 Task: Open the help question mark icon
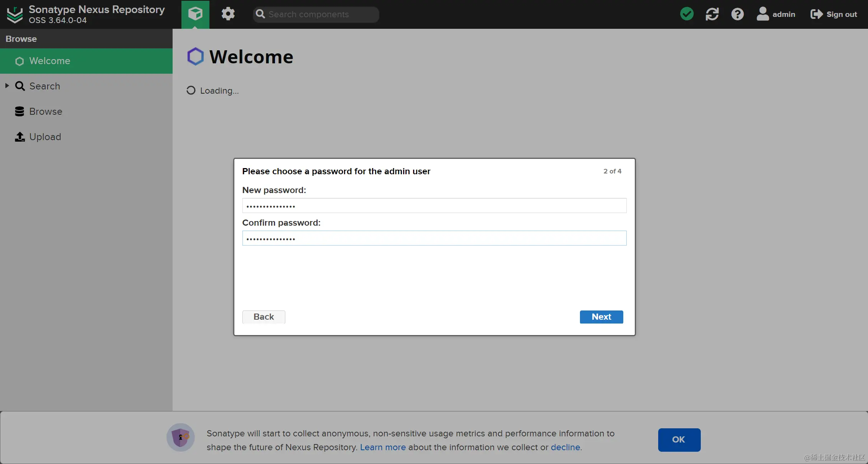click(x=737, y=14)
